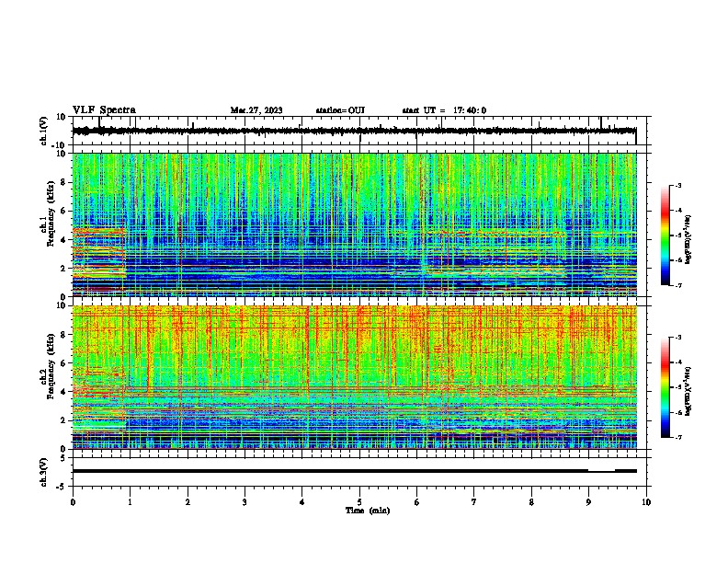
Task: Select the "start UT = 17:40:0" text
Action: coord(444,110)
